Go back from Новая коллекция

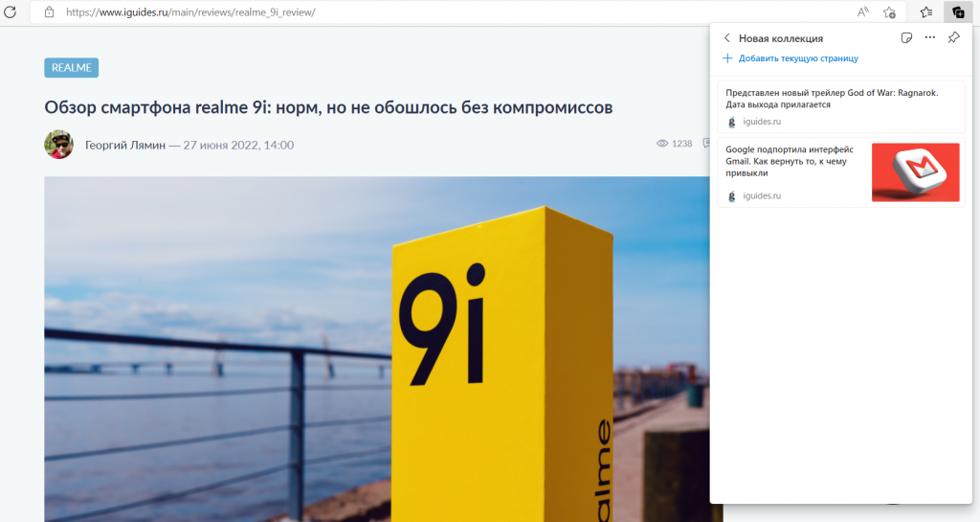coord(727,38)
